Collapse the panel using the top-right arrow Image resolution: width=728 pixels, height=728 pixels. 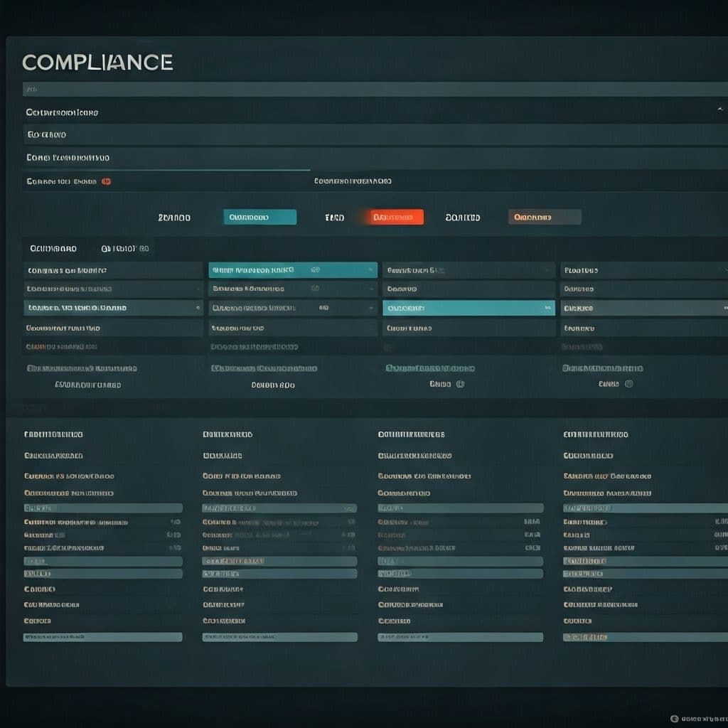[x=720, y=109]
